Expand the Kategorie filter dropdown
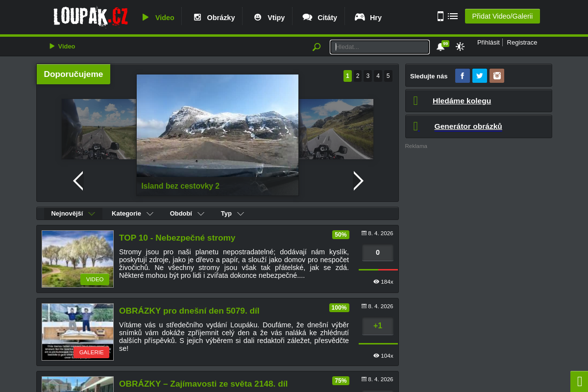Image resolution: width=588 pixels, height=392 pixels. click(x=132, y=214)
